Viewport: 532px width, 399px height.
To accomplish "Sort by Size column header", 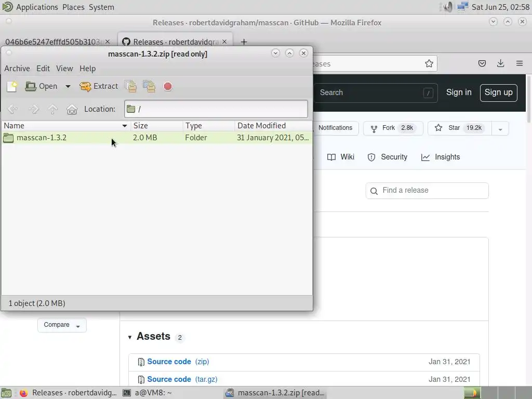I will (157, 126).
